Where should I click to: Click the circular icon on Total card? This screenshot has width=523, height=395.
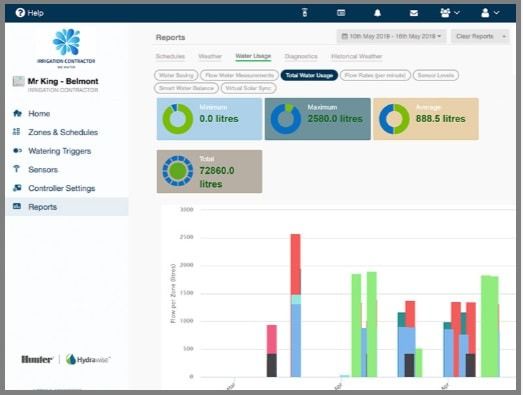click(177, 171)
